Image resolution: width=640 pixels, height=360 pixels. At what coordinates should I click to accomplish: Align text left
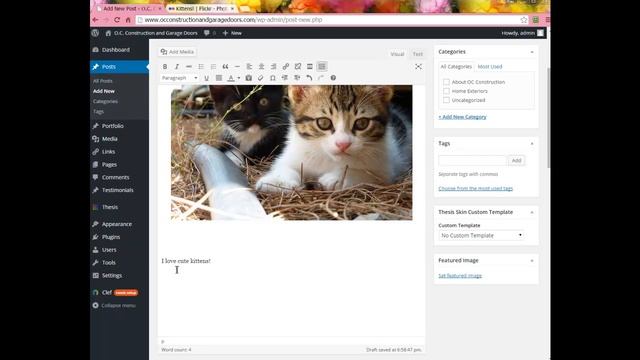click(x=249, y=67)
